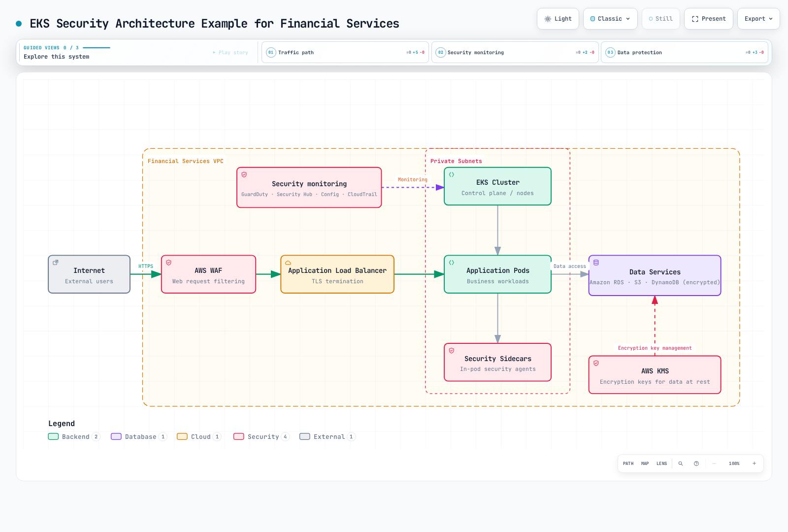Click the search magnifier icon in bottom toolbar

pyautogui.click(x=681, y=464)
